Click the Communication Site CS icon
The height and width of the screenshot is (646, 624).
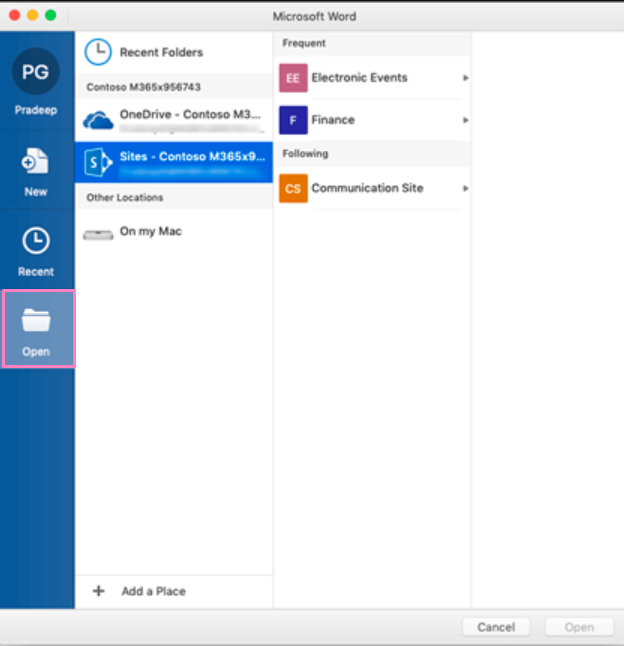pos(293,188)
